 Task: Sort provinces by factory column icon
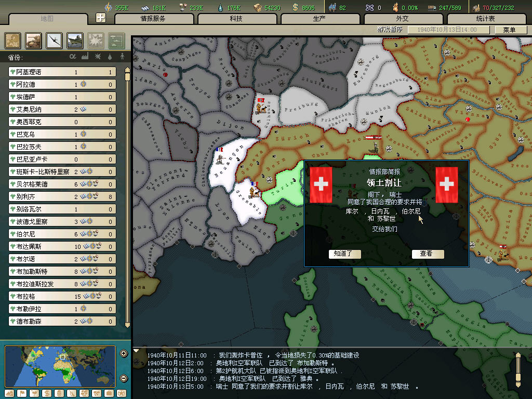coord(85,56)
